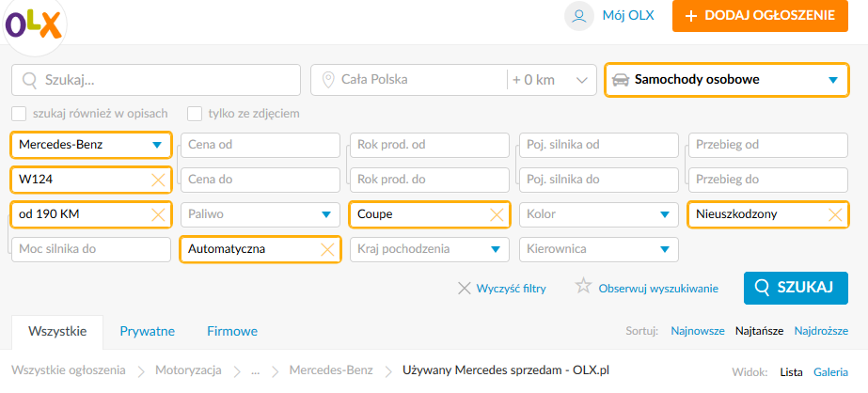868x393 pixels.
Task: Clear the Automatyczna gearbox filter
Action: 327,249
